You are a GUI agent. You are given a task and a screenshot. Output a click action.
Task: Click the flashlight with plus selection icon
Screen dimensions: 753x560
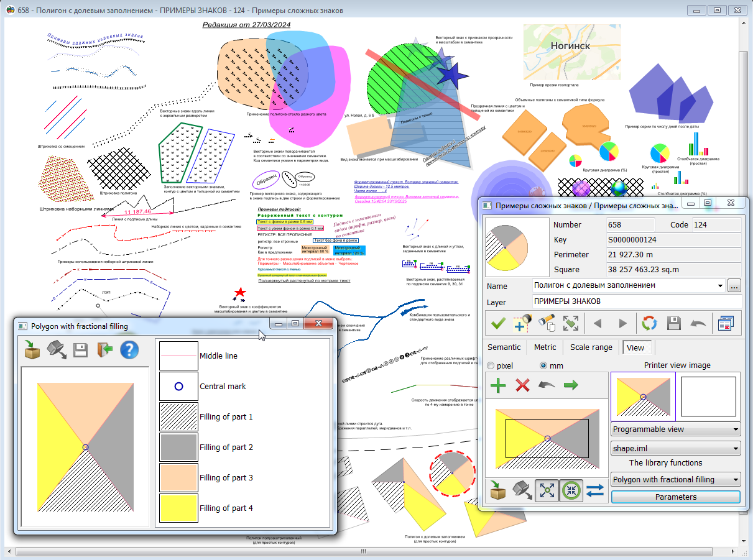[x=522, y=323]
